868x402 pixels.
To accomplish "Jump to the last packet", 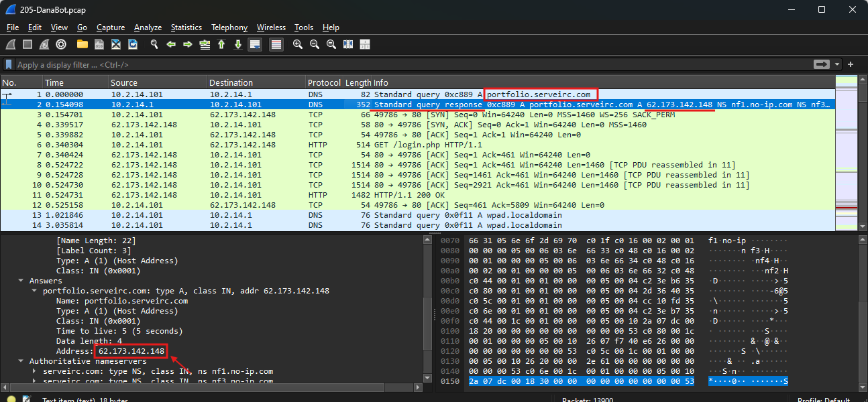I will click(238, 44).
